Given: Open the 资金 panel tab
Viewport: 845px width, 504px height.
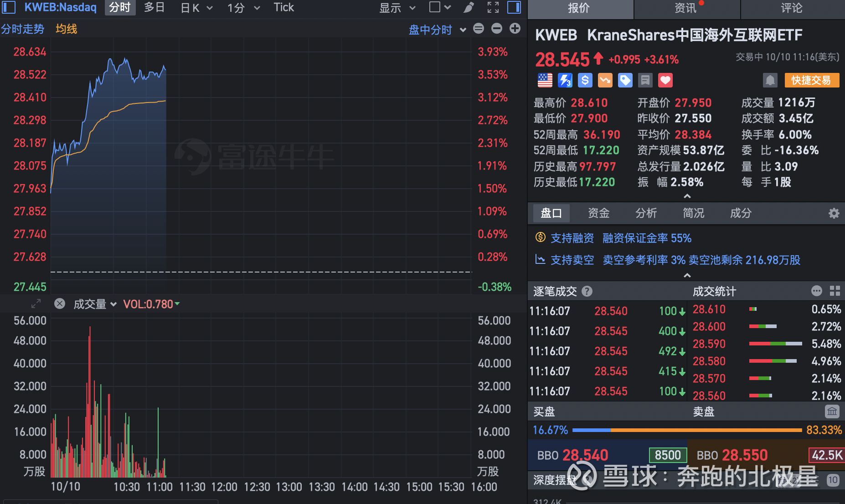Looking at the screenshot, I should tap(598, 213).
